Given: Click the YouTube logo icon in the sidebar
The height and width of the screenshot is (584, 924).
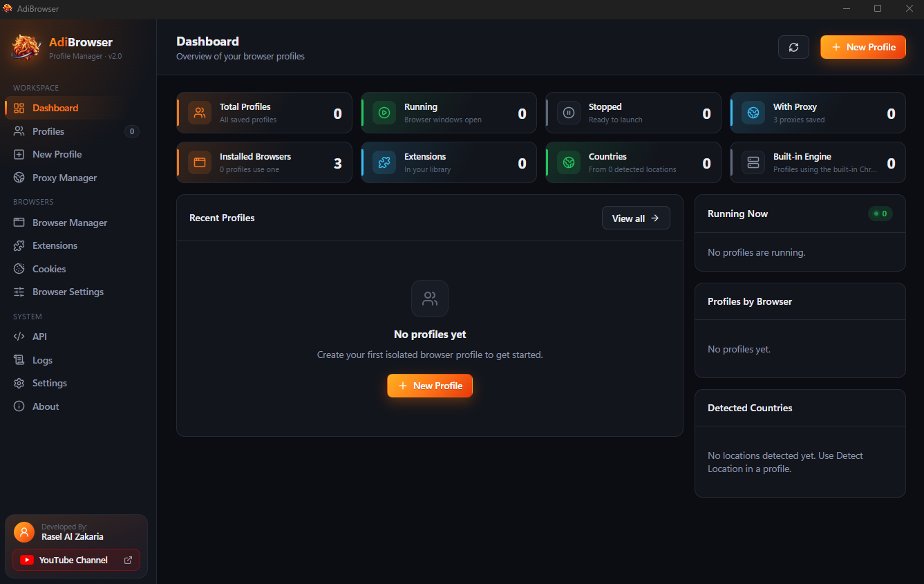Looking at the screenshot, I should pos(27,560).
